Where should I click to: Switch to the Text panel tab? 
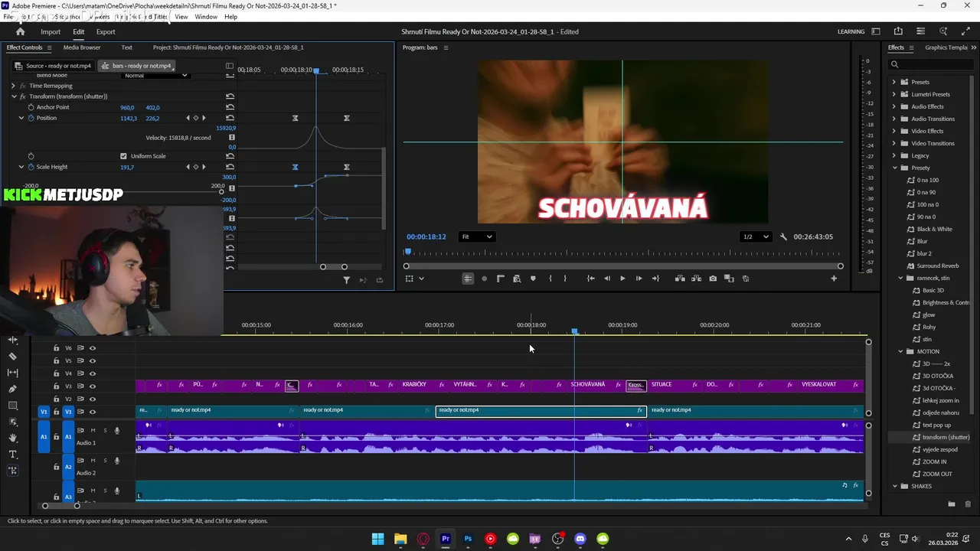(x=127, y=47)
